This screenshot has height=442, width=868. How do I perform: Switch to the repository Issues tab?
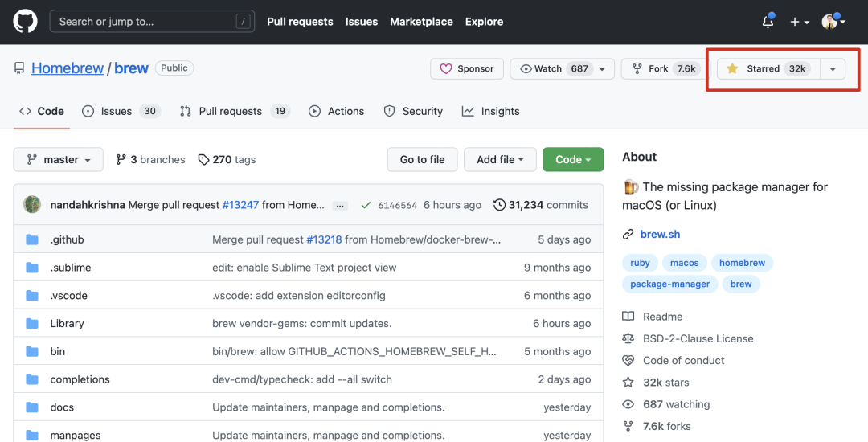(121, 111)
